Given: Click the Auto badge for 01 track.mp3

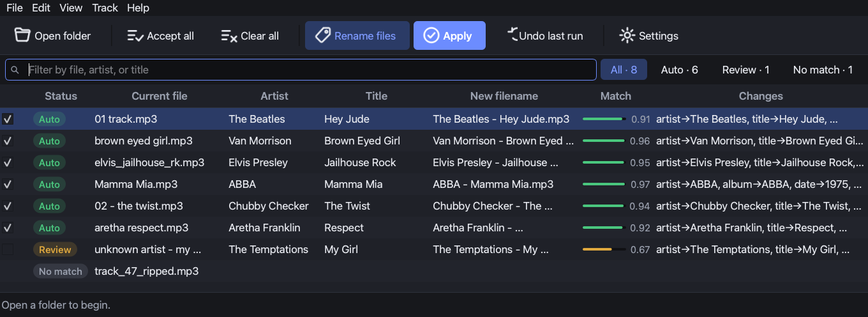Looking at the screenshot, I should point(49,119).
